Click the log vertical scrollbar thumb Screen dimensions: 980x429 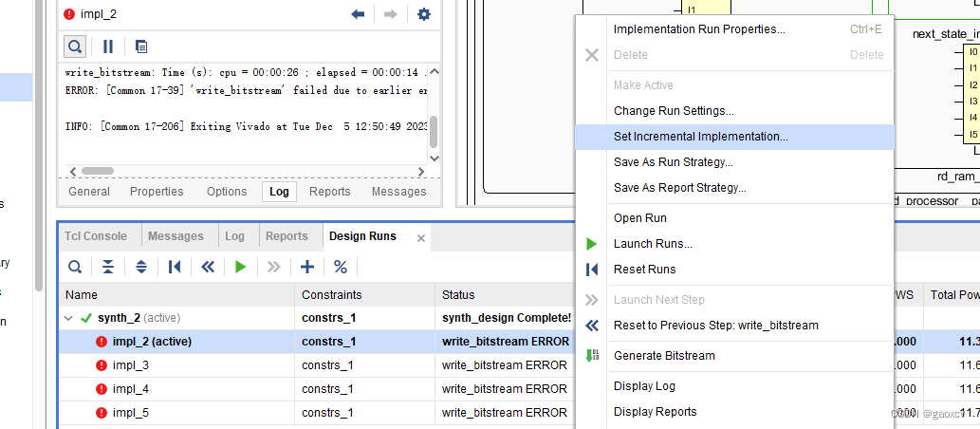(435, 131)
